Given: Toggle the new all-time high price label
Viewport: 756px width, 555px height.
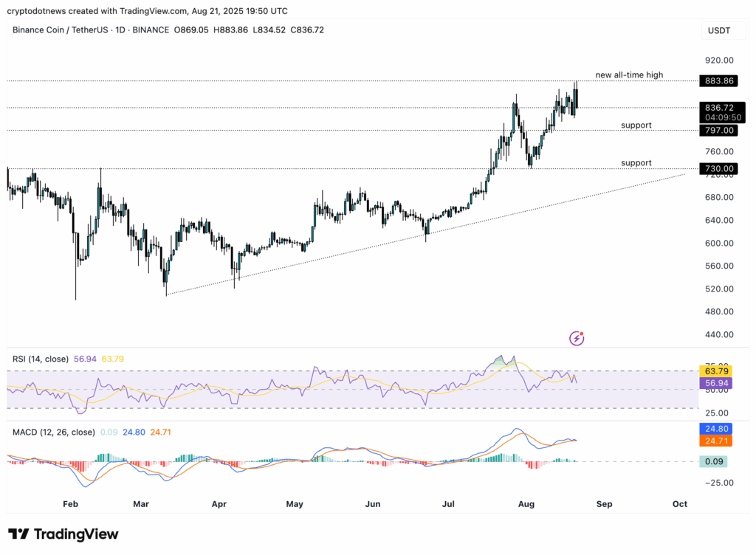Looking at the screenshot, I should pyautogui.click(x=628, y=75).
